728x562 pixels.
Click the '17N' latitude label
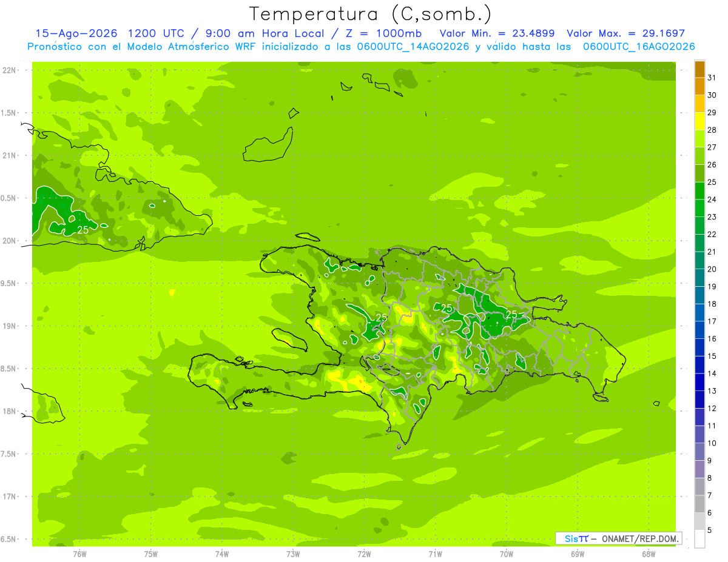[10, 497]
